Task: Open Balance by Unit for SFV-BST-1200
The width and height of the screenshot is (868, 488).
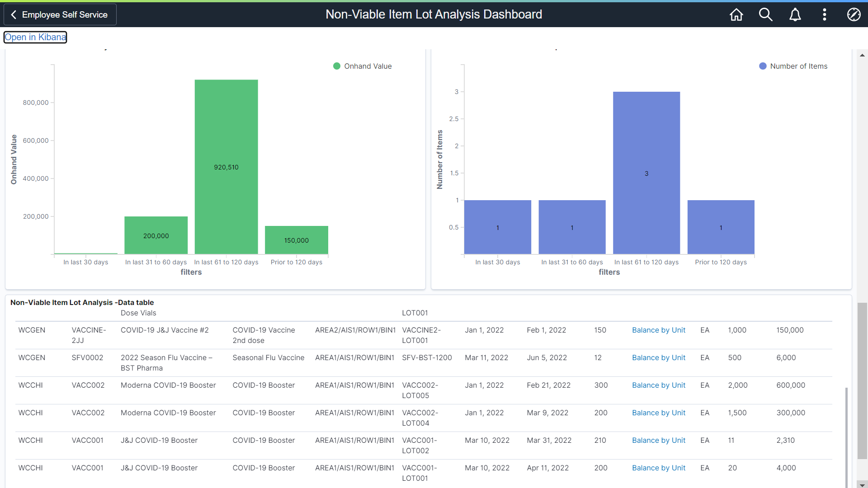Action: [658, 357]
